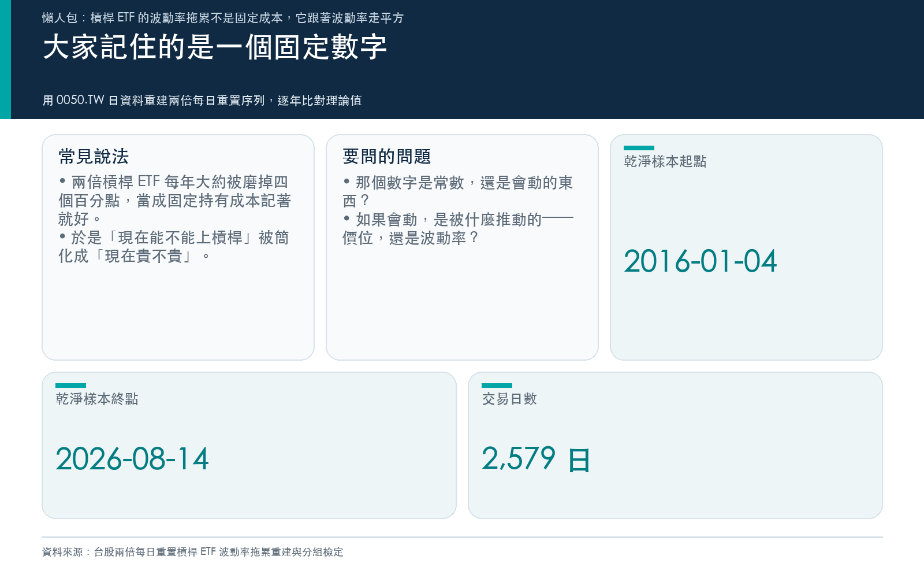Click the 資料來源 footer line
This screenshot has width=924, height=578.
pyautogui.click(x=193, y=552)
